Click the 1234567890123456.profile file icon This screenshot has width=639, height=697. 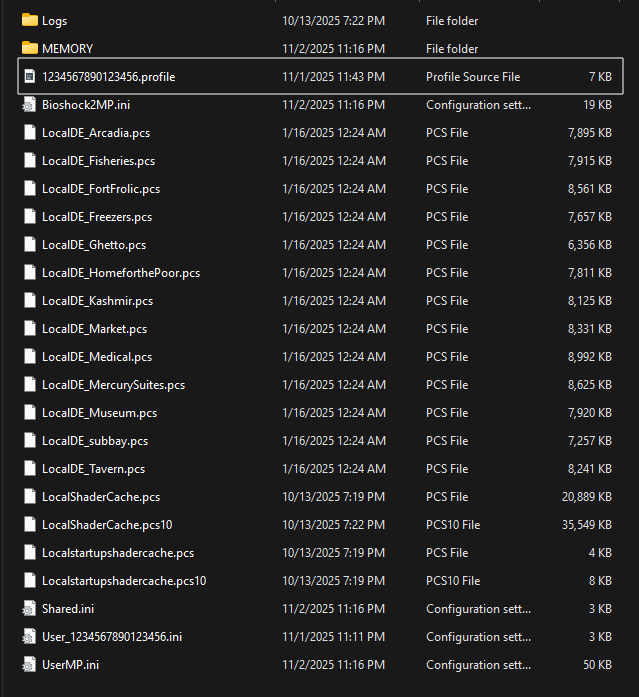[29, 76]
